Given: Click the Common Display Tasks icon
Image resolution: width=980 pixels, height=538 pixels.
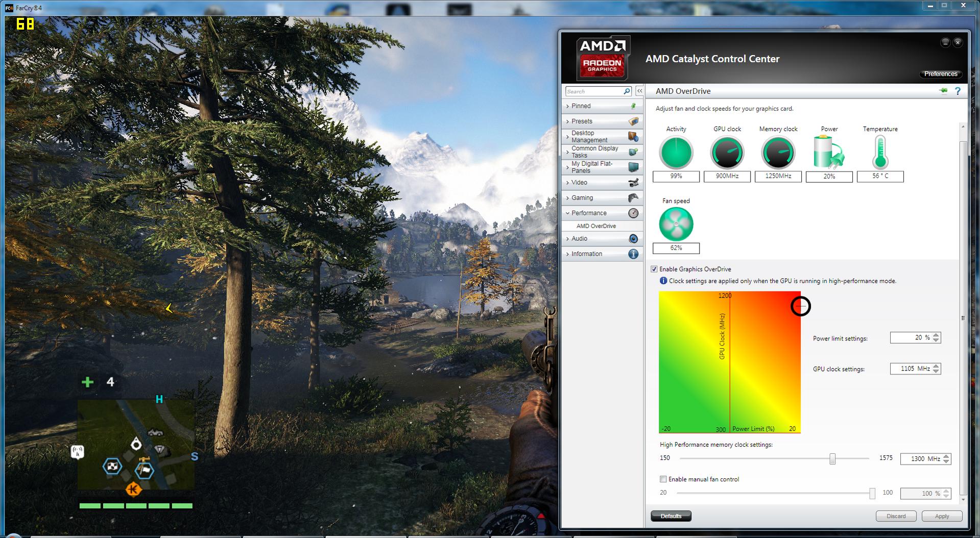Looking at the screenshot, I should (633, 152).
